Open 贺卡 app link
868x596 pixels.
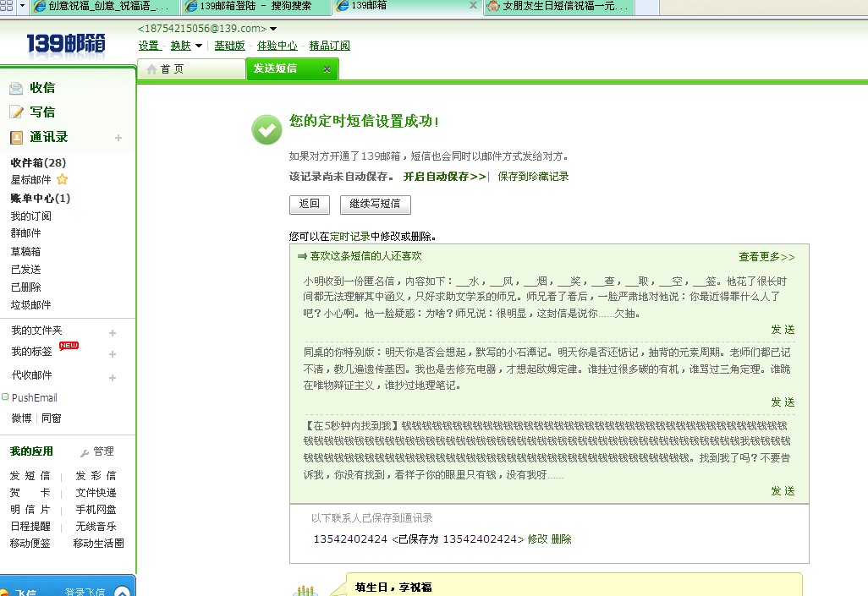[30, 493]
